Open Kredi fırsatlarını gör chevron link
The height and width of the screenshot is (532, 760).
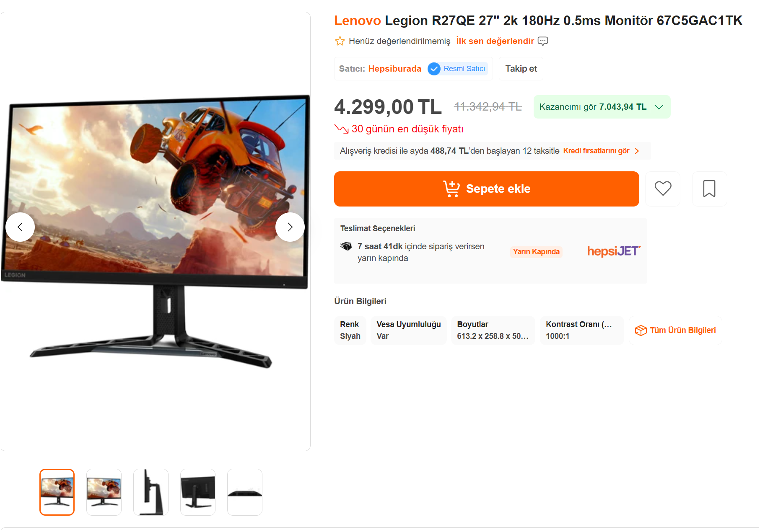pos(601,151)
